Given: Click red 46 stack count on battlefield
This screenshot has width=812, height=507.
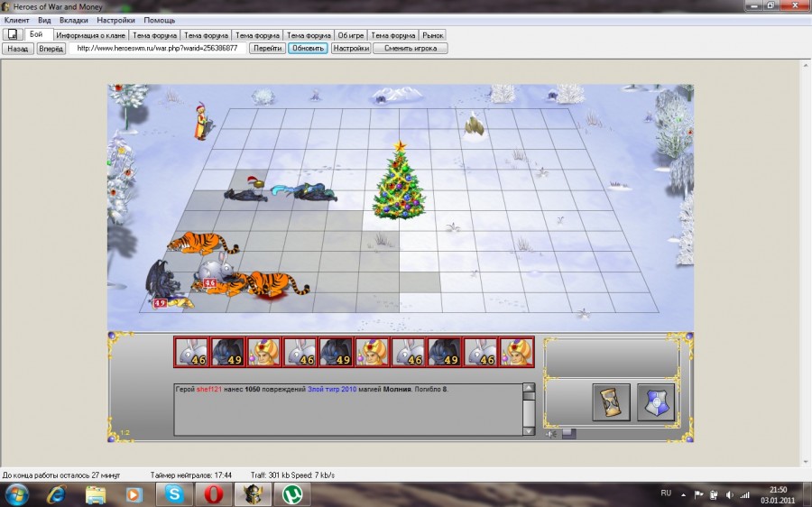Looking at the screenshot, I should click(x=209, y=282).
